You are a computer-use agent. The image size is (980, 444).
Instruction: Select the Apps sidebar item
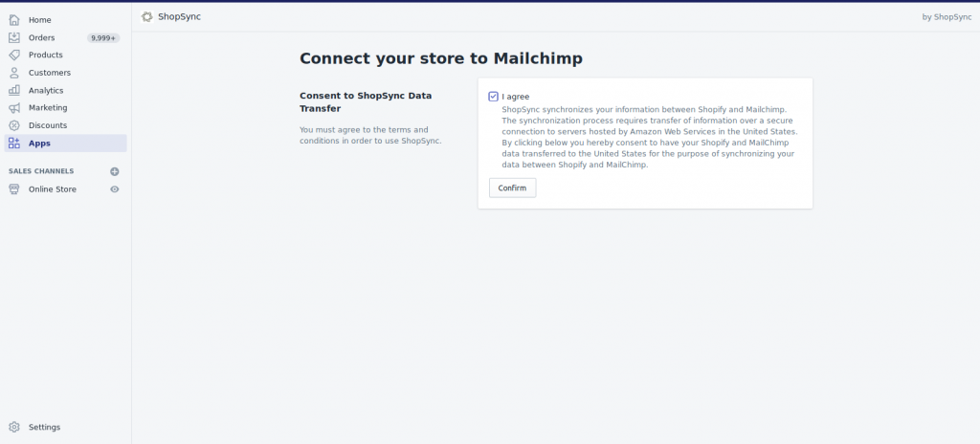[66, 144]
